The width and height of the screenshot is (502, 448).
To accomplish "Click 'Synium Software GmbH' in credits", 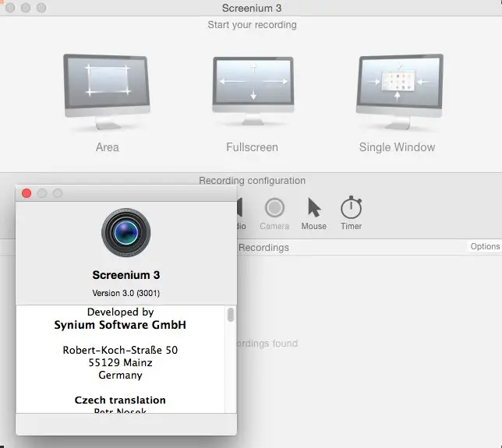I will tap(120, 325).
